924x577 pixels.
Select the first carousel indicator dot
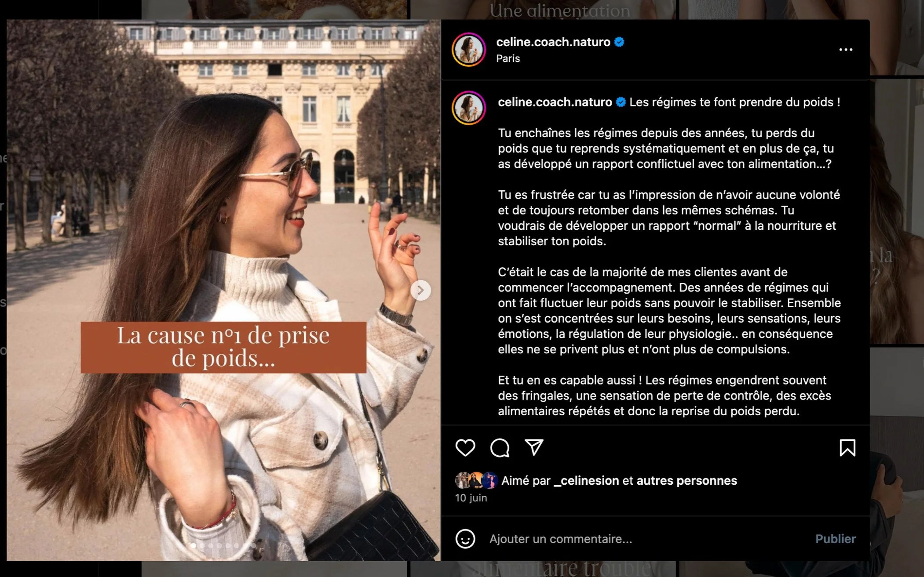click(194, 545)
